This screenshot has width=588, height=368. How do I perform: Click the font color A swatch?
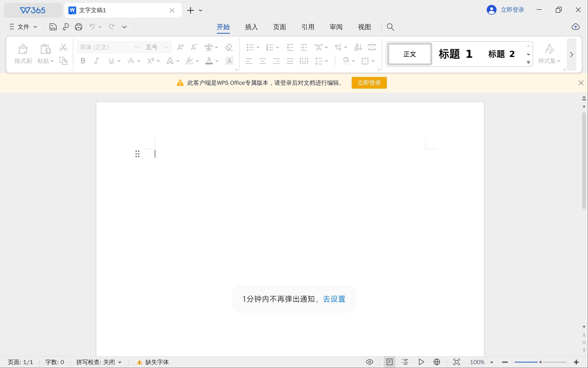(x=209, y=61)
